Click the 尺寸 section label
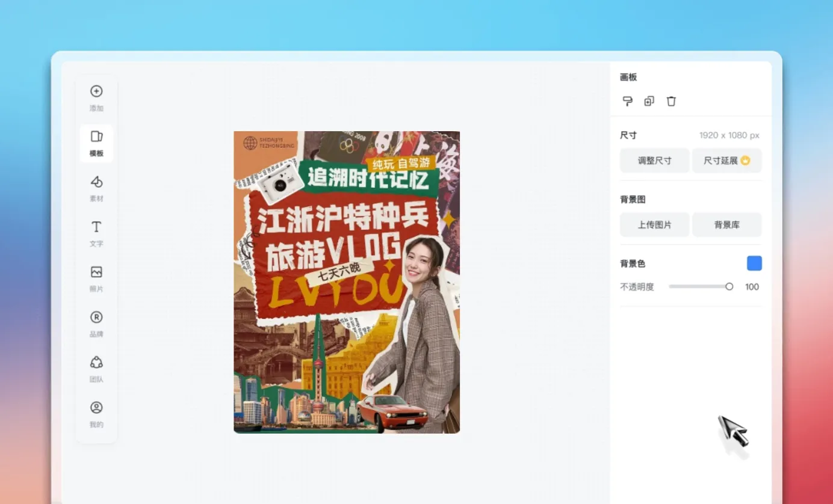The width and height of the screenshot is (833, 504). 628,135
